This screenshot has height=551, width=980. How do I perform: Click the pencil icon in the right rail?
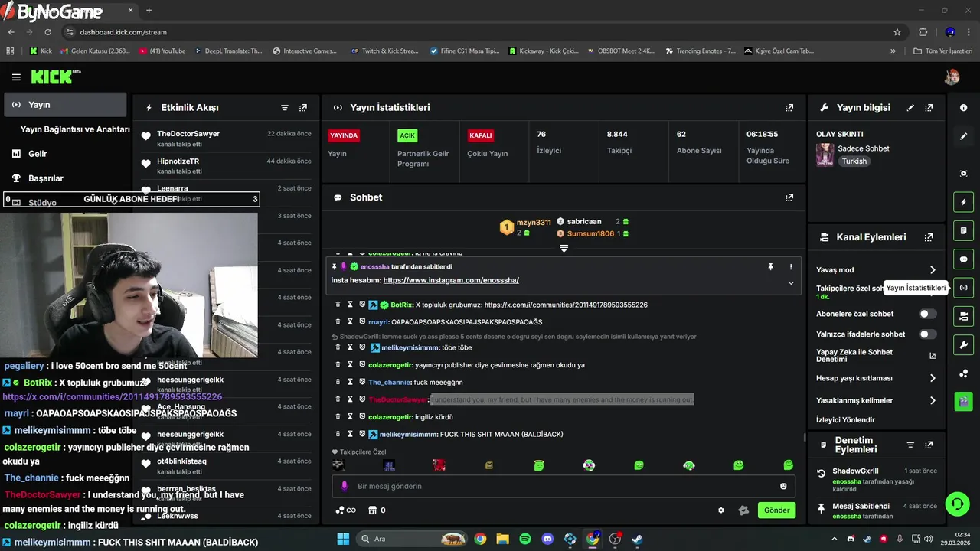963,136
